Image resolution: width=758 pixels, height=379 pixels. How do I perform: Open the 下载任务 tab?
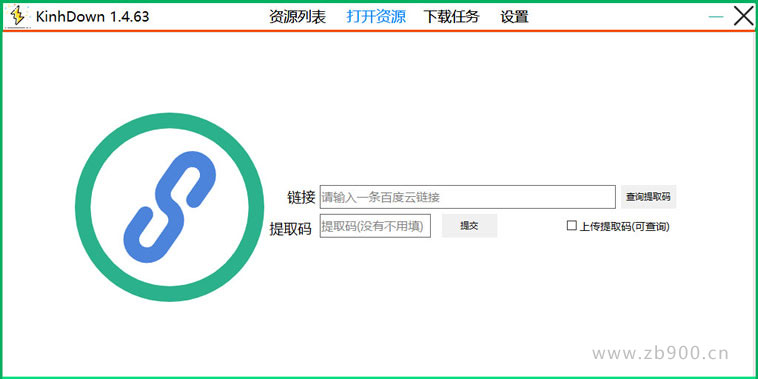tap(452, 17)
